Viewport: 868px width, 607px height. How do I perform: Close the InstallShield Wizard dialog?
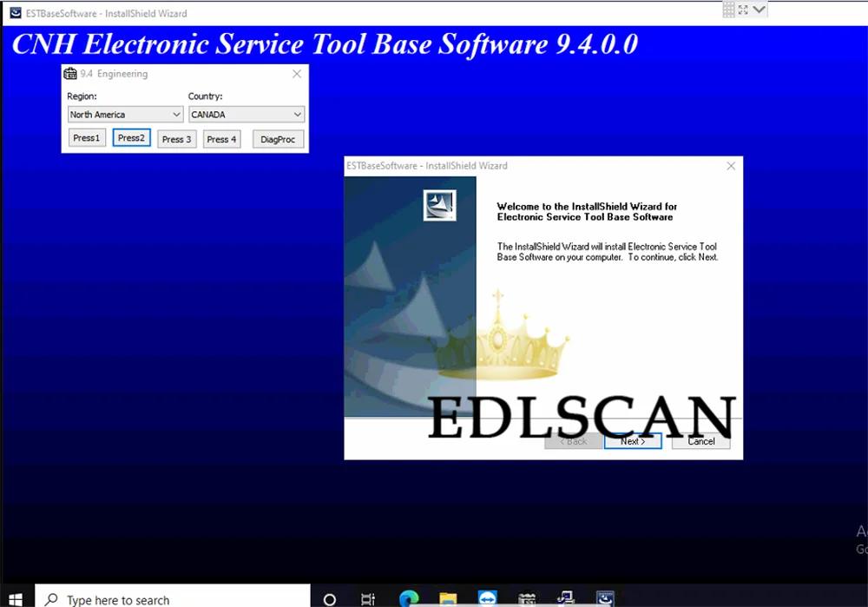(731, 166)
